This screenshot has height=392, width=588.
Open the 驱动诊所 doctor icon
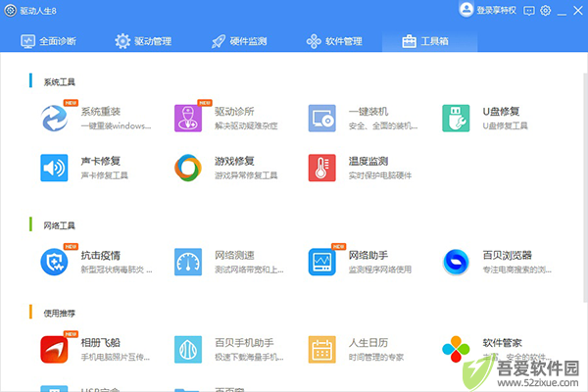click(x=188, y=119)
